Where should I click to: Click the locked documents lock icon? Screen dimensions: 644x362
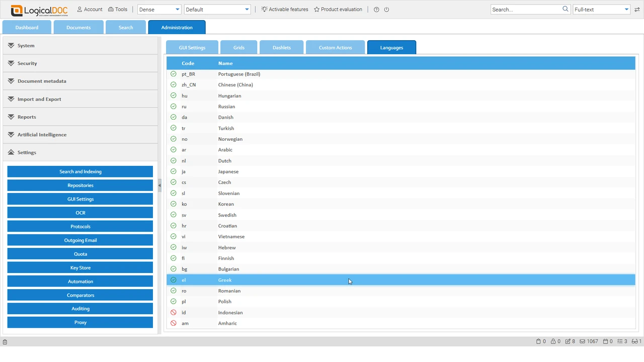[553, 341]
